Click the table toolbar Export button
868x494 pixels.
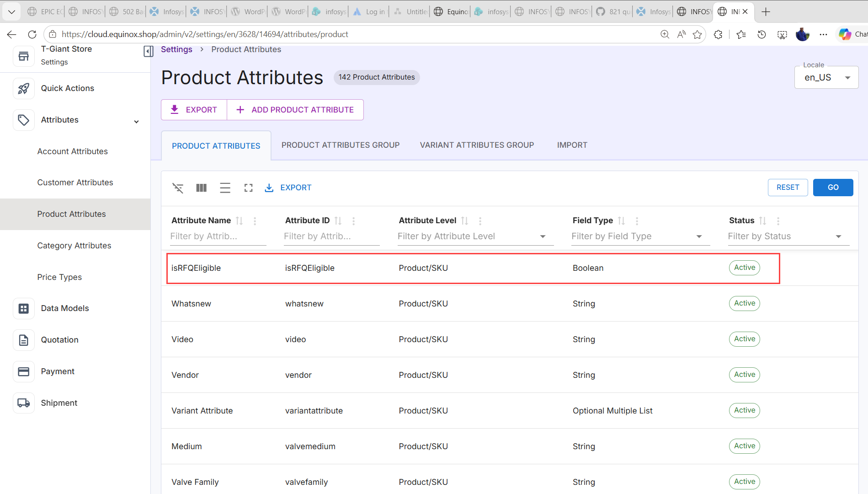point(288,188)
